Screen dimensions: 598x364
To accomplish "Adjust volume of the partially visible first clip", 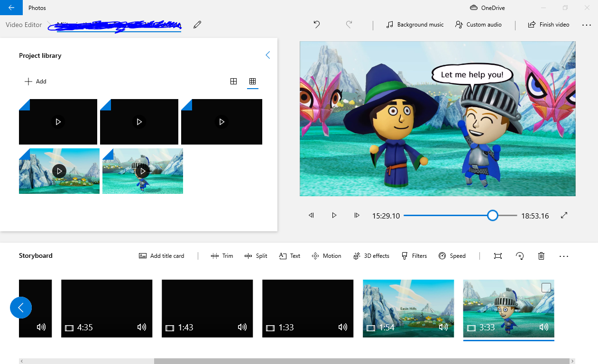I will [x=41, y=327].
